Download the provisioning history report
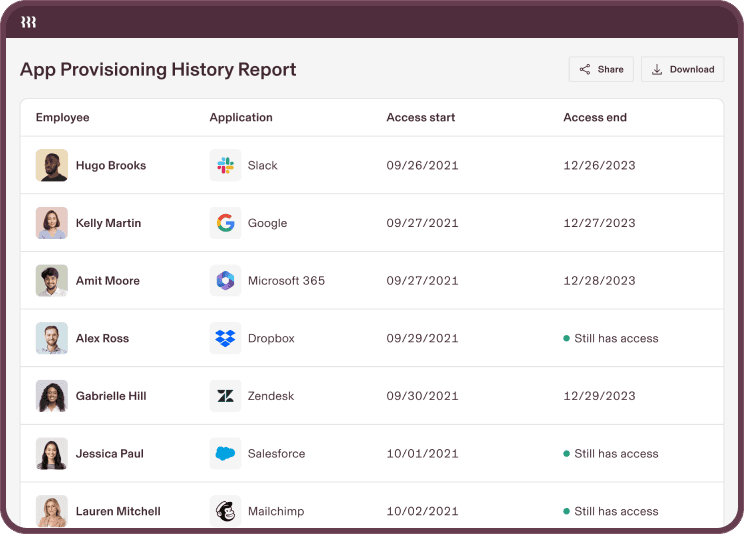 click(x=683, y=69)
